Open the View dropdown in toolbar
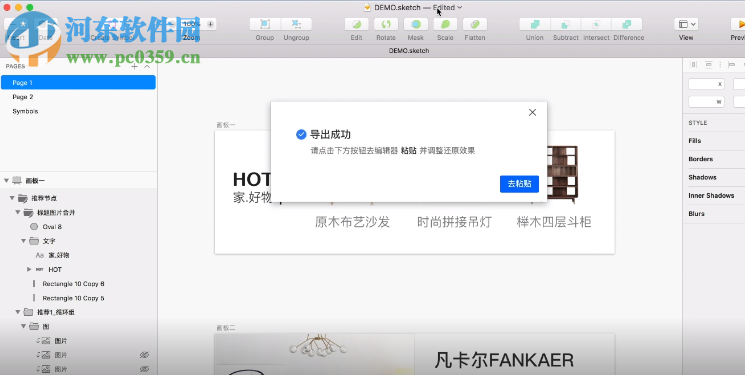Screen dimensions: 745x375 pos(686,24)
